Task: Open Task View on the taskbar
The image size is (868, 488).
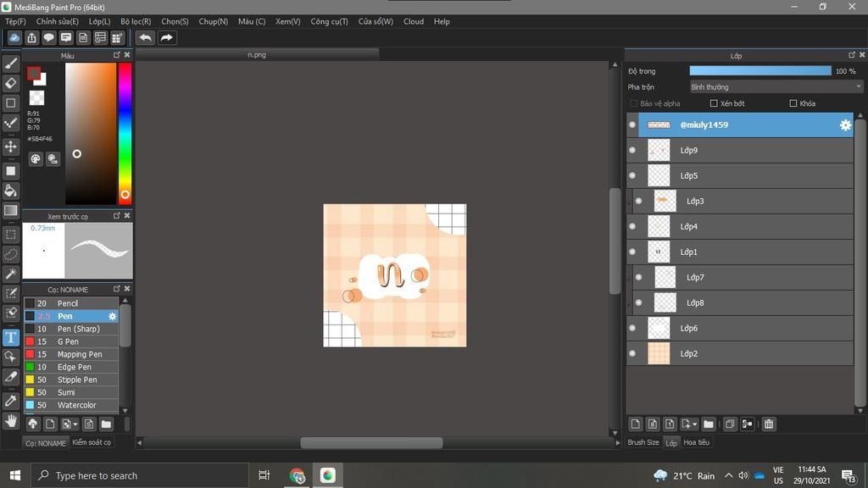Action: pos(264,476)
